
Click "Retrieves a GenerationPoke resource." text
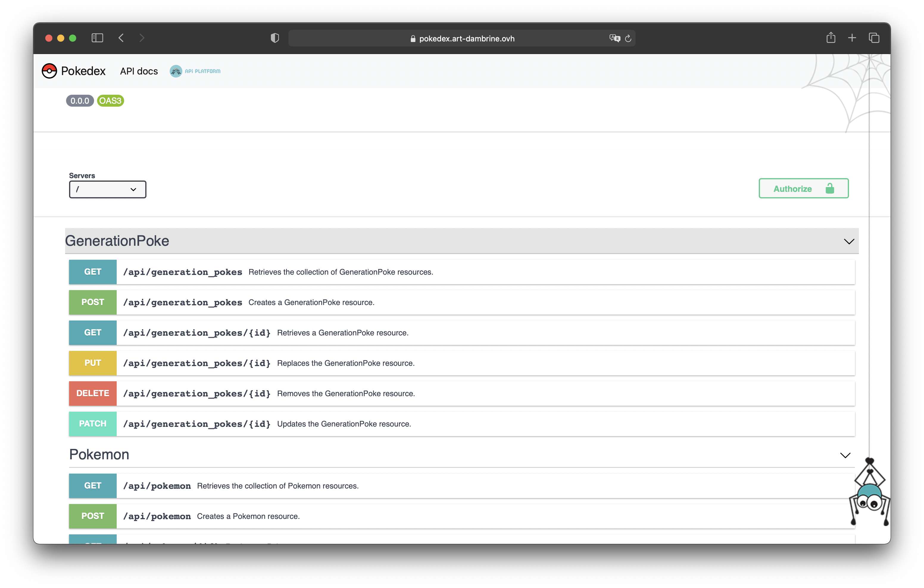(x=343, y=333)
